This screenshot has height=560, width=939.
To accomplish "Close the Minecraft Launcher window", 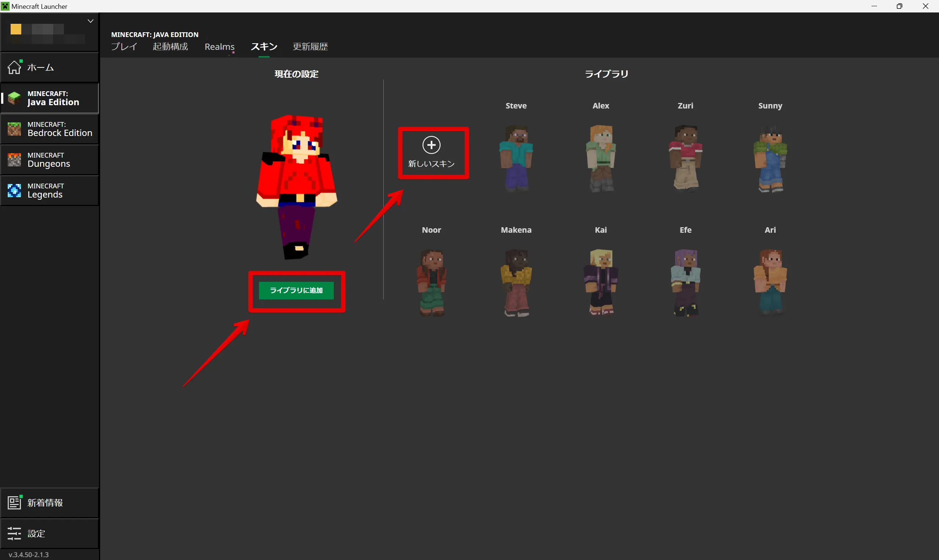I will point(925,7).
